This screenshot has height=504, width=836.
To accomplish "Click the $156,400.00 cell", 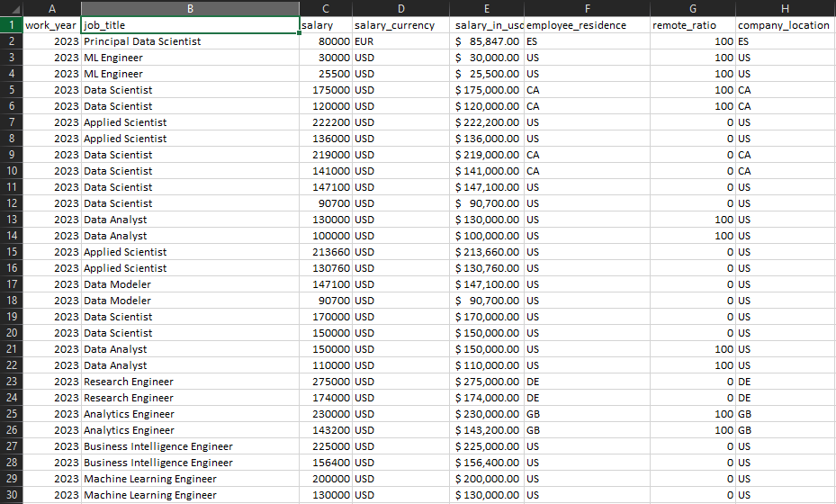I will pyautogui.click(x=487, y=463).
